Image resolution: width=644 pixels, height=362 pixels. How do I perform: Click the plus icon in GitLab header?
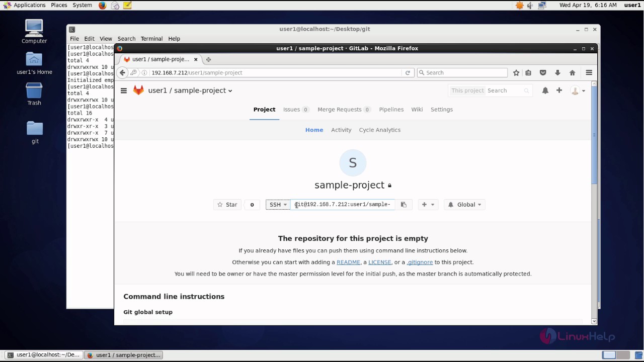(x=559, y=90)
